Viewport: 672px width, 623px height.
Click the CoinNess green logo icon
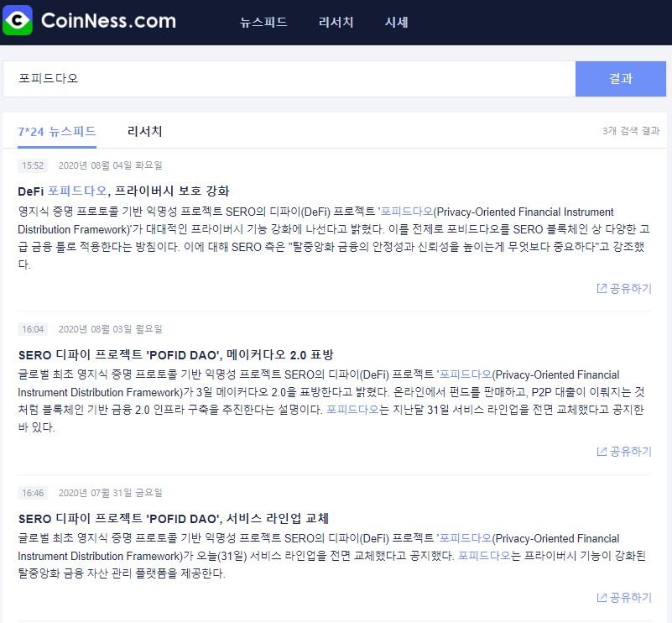(x=17, y=20)
